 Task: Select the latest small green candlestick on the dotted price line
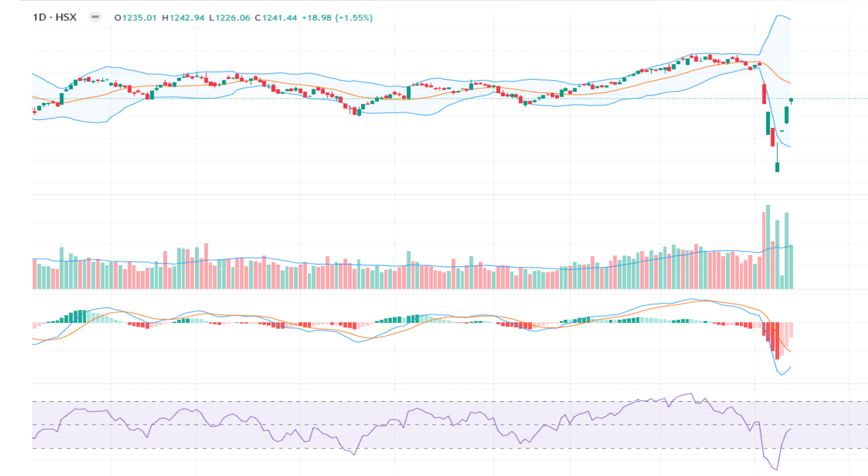791,100
